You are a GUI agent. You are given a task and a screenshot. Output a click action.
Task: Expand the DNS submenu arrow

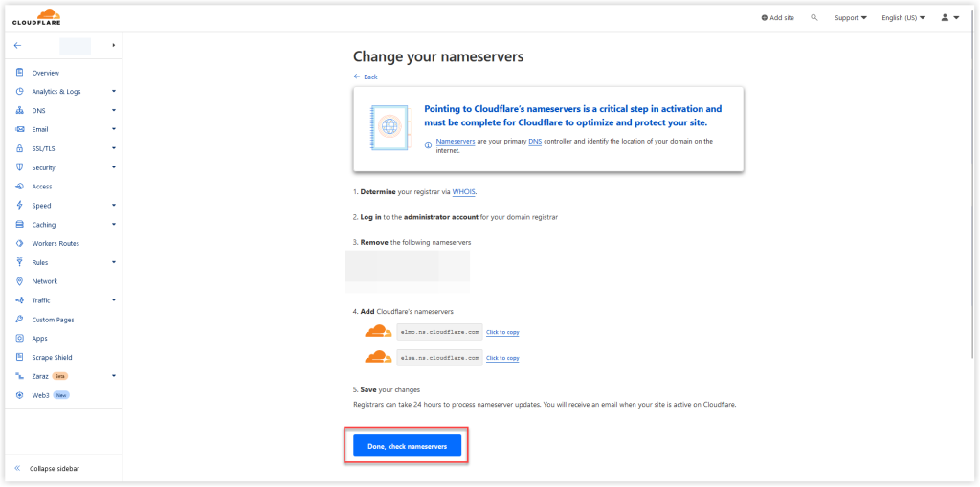click(114, 111)
